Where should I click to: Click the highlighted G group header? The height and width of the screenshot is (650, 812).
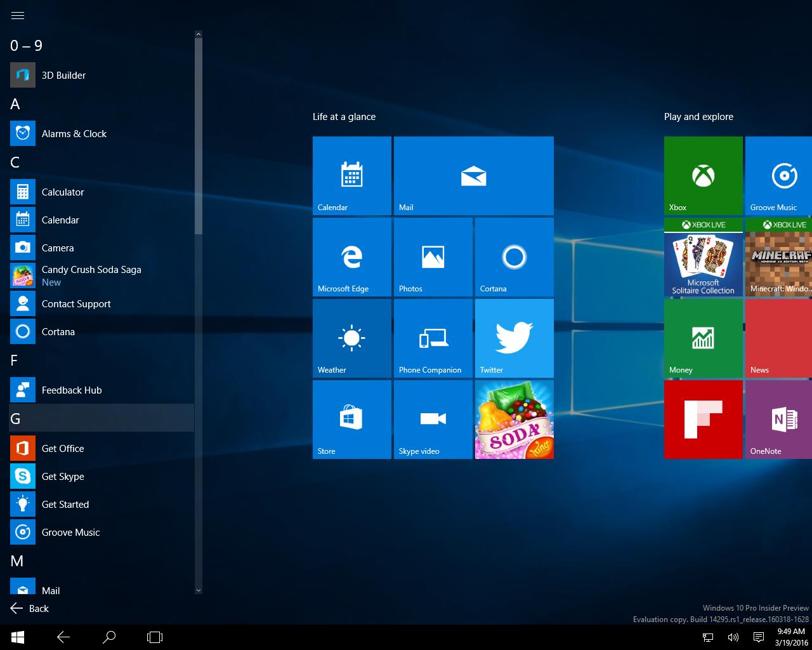[x=101, y=418]
